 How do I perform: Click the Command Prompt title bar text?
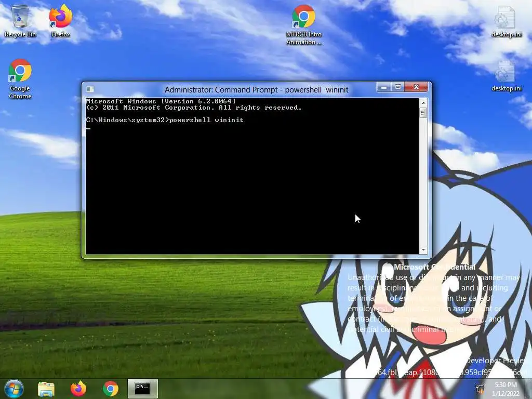pos(257,89)
